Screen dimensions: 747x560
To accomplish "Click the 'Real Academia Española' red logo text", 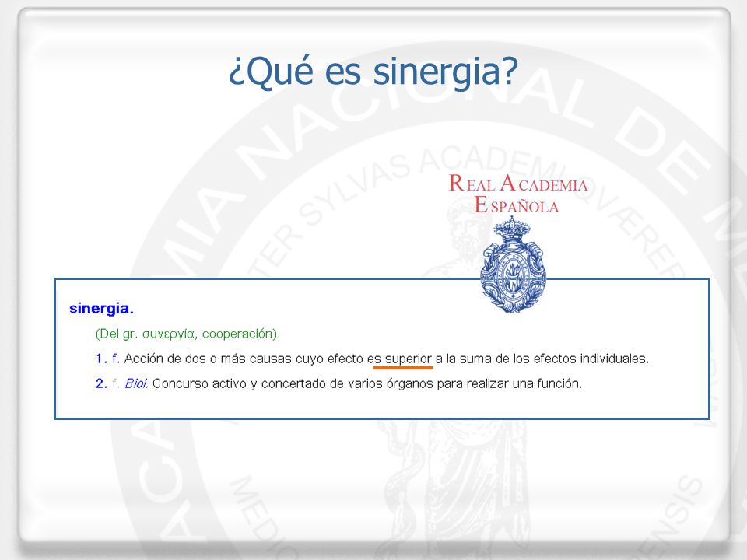I will pyautogui.click(x=518, y=194).
